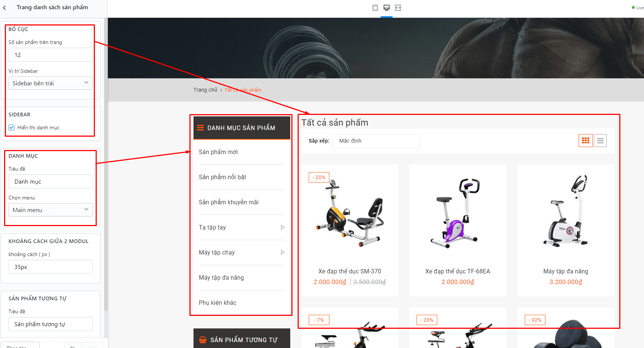Edit the Số sản phẩm trên trang field

coord(51,55)
